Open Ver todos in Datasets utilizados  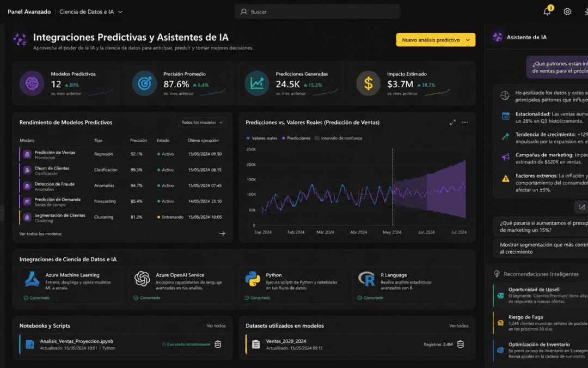click(x=458, y=325)
